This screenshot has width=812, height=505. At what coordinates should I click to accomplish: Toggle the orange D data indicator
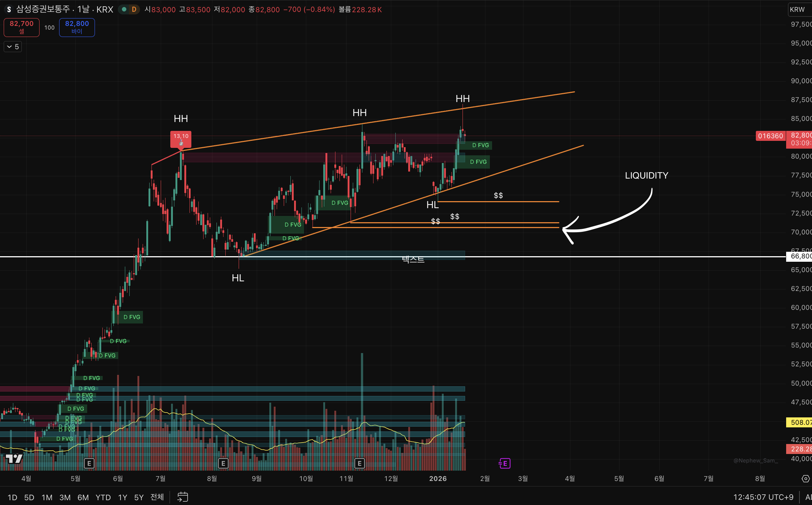pyautogui.click(x=134, y=10)
